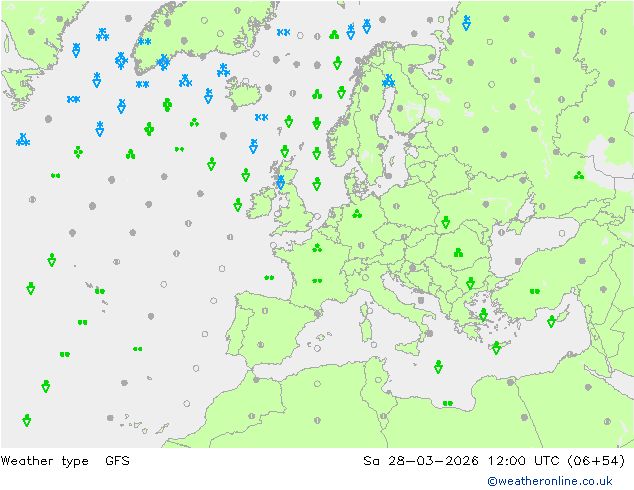Image resolution: width=634 pixels, height=490 pixels.
Task: Select the green drizzle symbol in the Bay of Biscay
Action: point(269,277)
